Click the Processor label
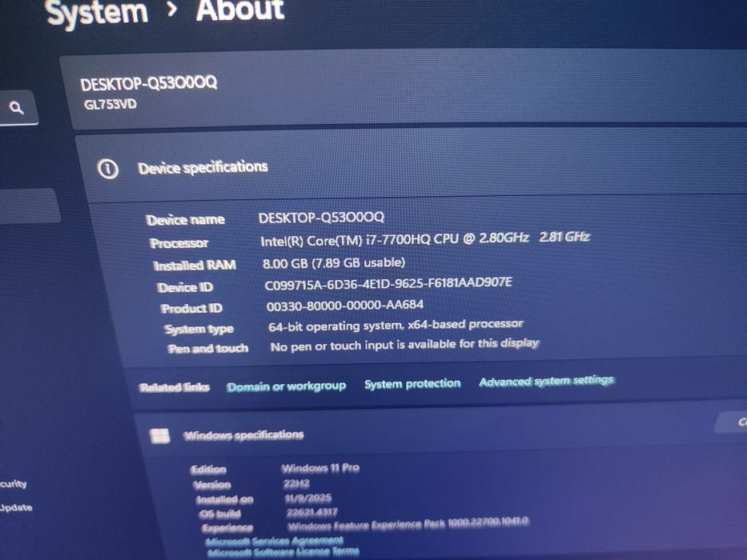Image resolution: width=747 pixels, height=560 pixels. pyautogui.click(x=179, y=243)
